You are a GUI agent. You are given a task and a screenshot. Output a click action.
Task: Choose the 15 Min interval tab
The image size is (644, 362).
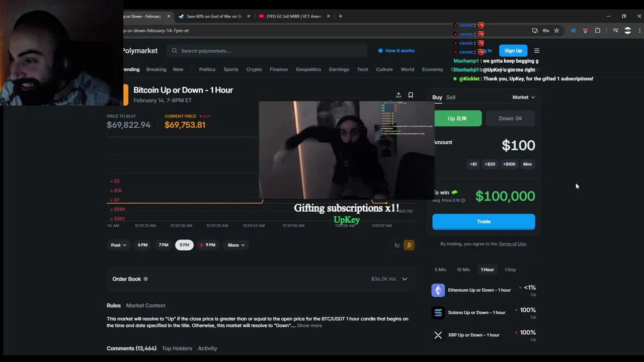(x=463, y=270)
